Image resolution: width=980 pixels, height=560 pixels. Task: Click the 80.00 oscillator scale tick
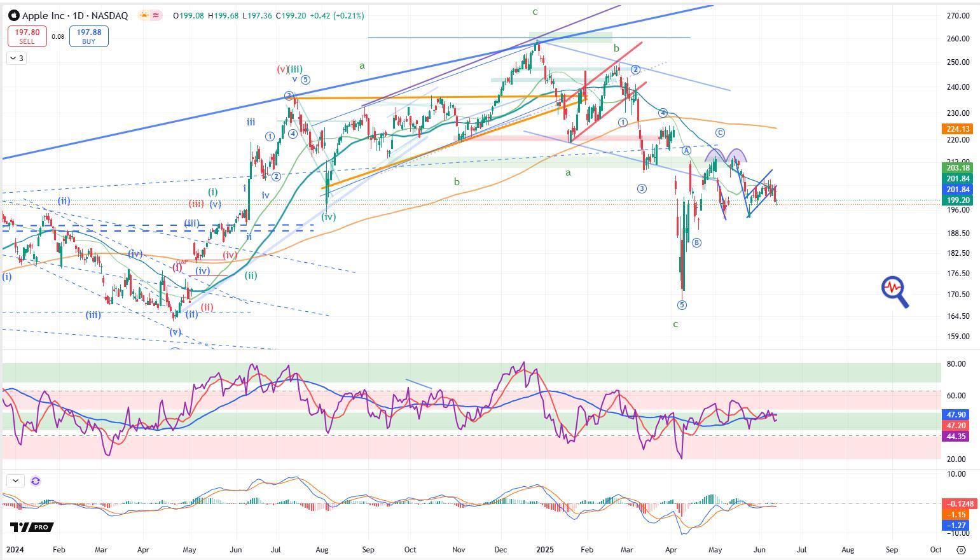[956, 364]
